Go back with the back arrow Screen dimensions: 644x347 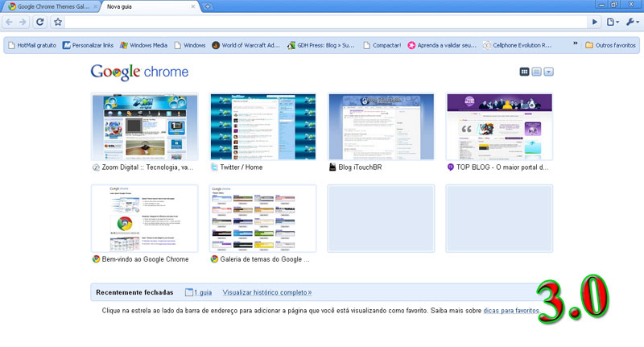(x=9, y=23)
